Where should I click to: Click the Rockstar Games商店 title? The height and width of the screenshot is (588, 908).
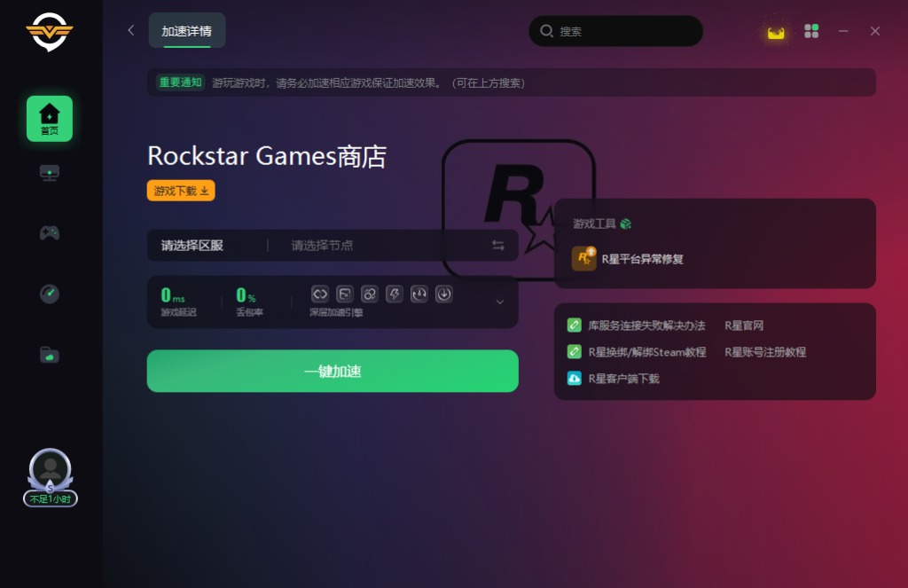coord(267,156)
